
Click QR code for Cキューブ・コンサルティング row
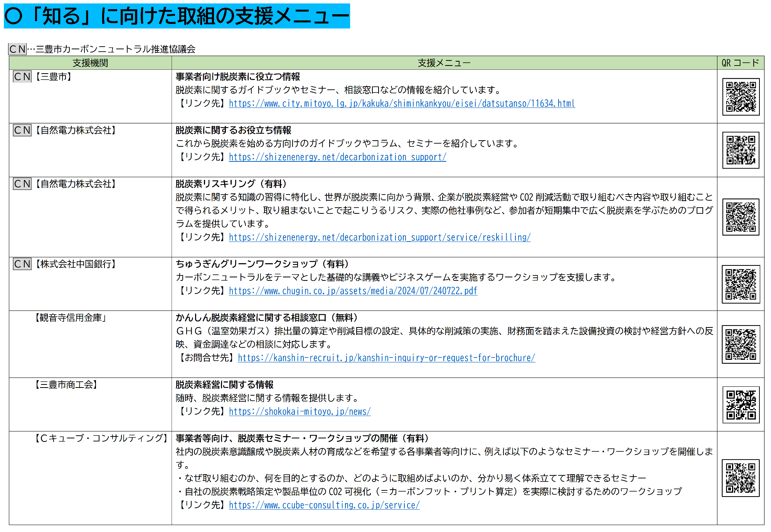[741, 478]
